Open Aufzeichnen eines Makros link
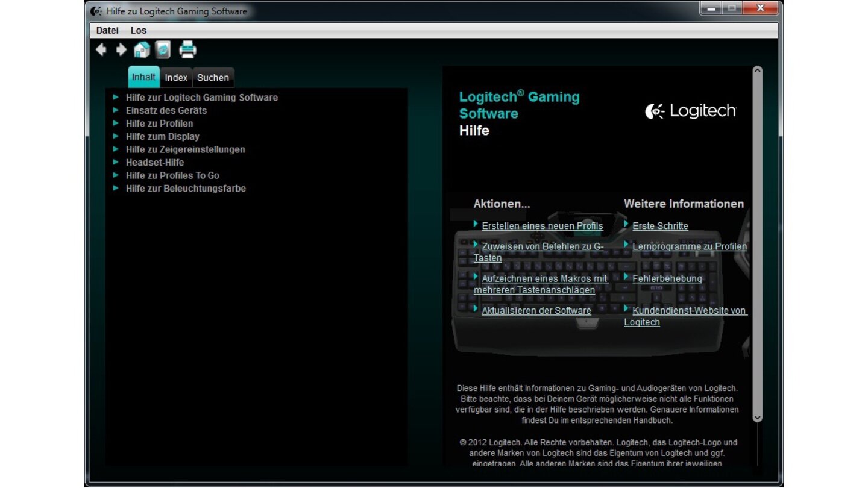The width and height of the screenshot is (868, 488). pos(541,284)
